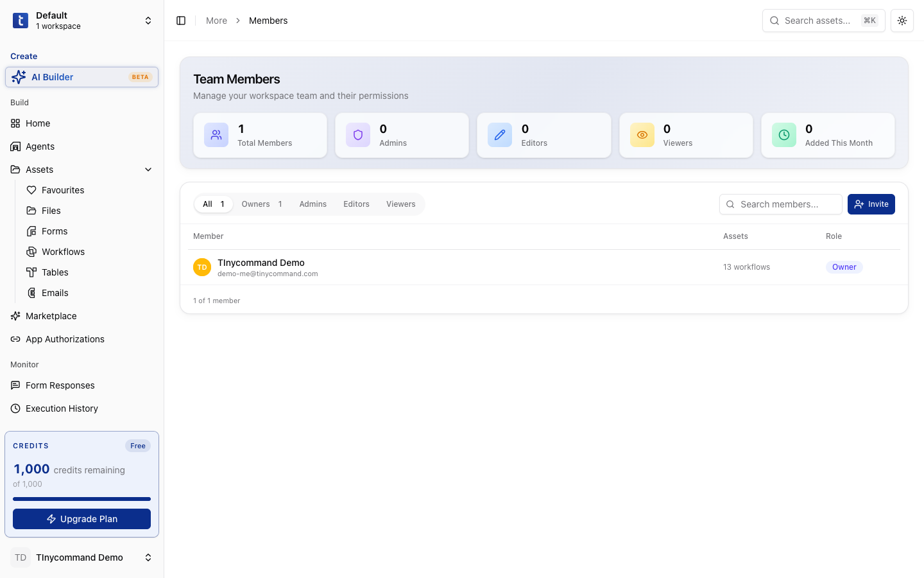Select the All members tab
Image resolution: width=924 pixels, height=578 pixels.
[x=214, y=204]
